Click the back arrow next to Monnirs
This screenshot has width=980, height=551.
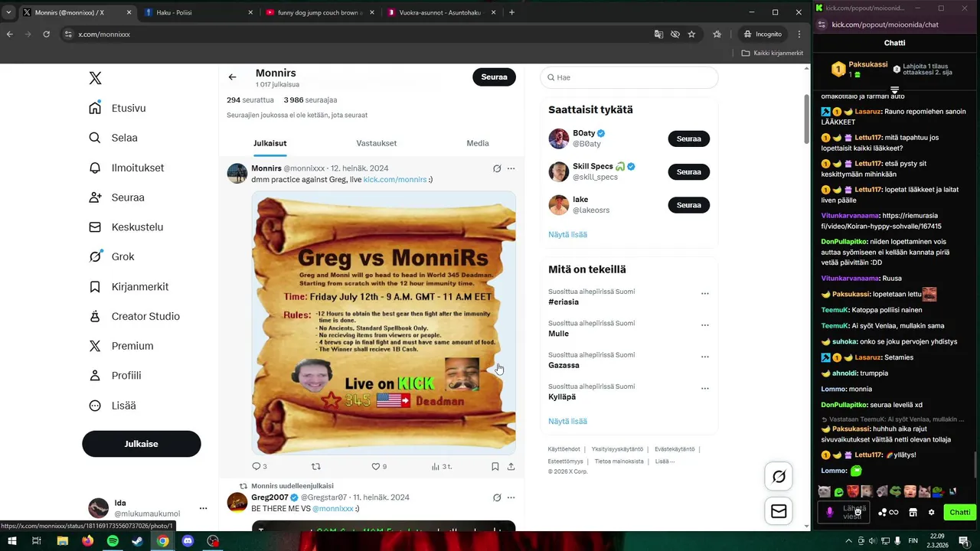pos(232,77)
